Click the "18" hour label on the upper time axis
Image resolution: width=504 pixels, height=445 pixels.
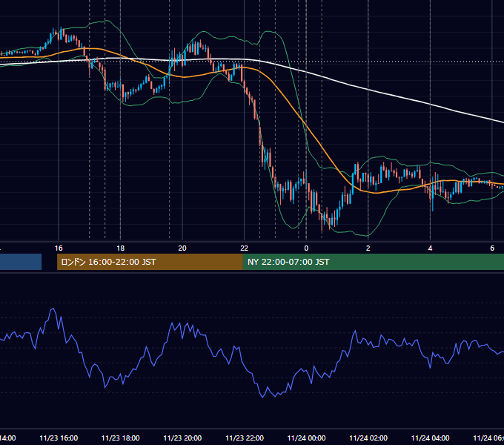[x=121, y=248]
